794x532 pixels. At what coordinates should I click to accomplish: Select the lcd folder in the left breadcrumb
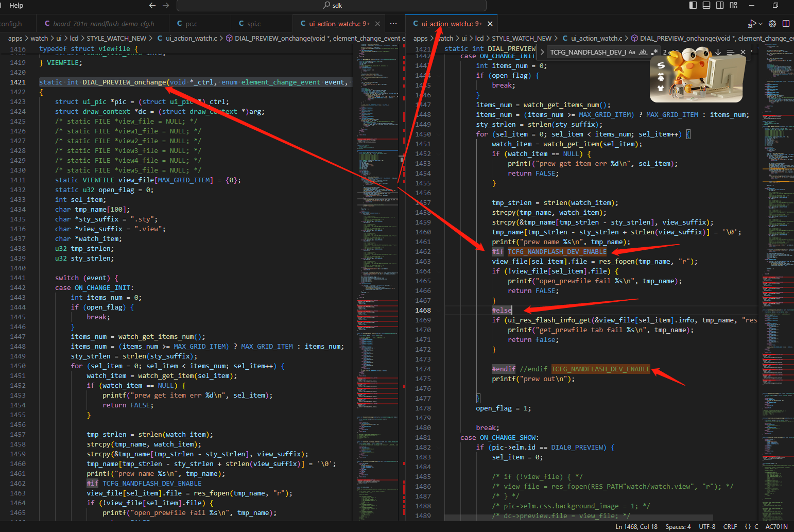coord(74,38)
